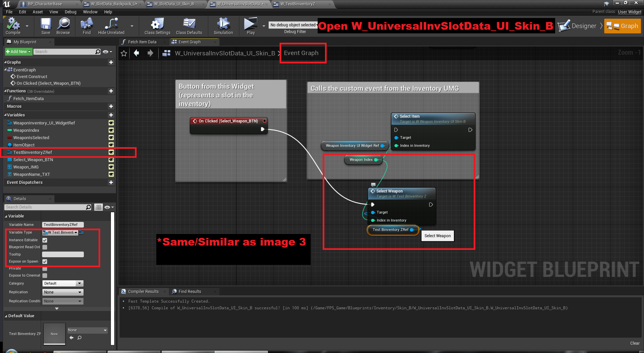
Task: Open the Replication dropdown
Action: pyautogui.click(x=63, y=292)
